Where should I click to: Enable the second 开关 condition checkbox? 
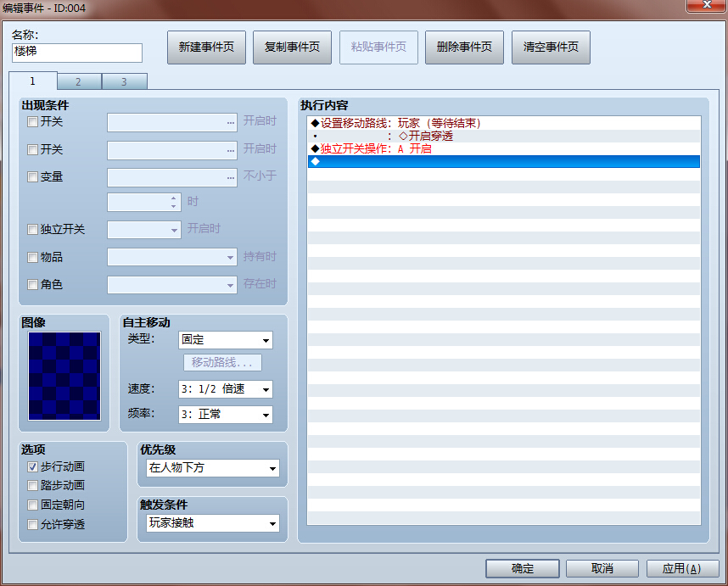tap(32, 150)
